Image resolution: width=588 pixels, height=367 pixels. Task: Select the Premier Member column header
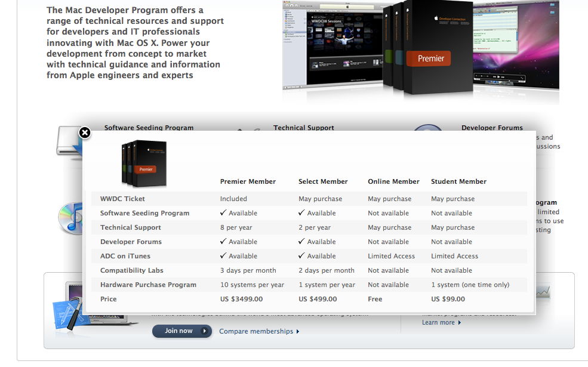coord(248,181)
